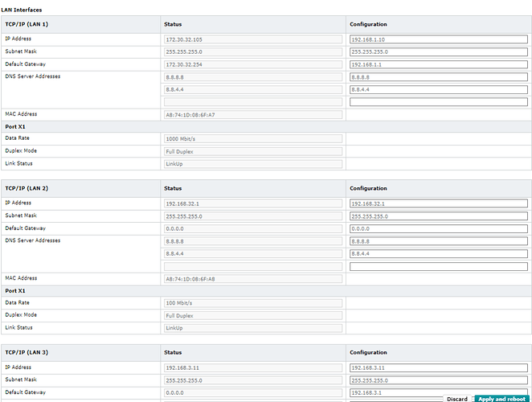Edit LAN 2 second DNS server configuration field
This screenshot has height=402, width=532.
pyautogui.click(x=438, y=253)
